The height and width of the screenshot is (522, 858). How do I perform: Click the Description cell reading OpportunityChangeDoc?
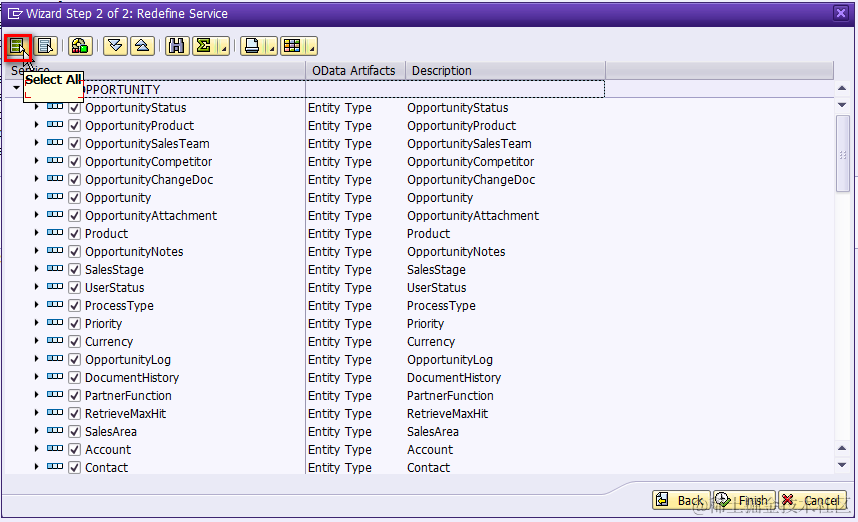[x=471, y=180]
